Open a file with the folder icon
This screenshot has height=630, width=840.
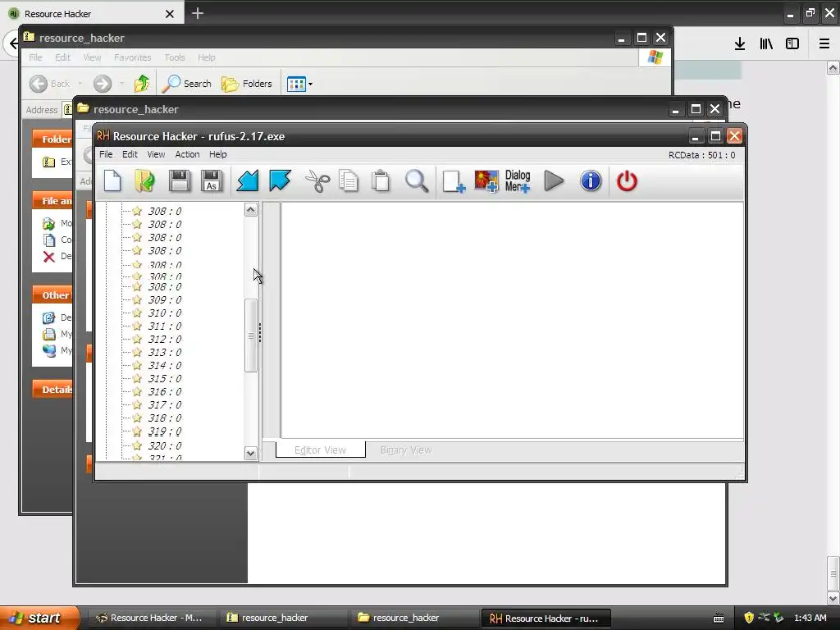(144, 180)
